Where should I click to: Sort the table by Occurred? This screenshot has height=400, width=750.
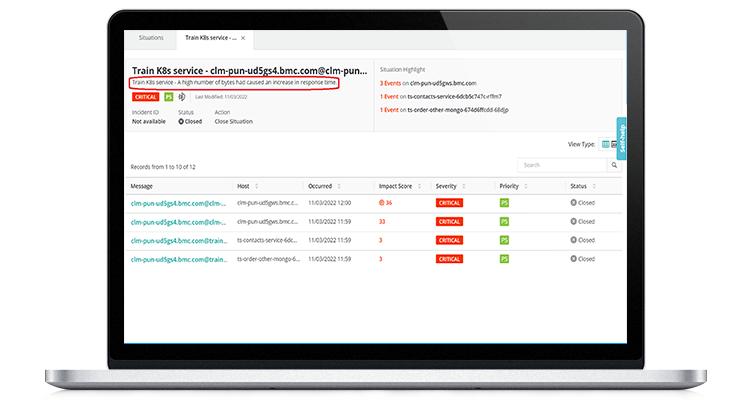point(339,186)
